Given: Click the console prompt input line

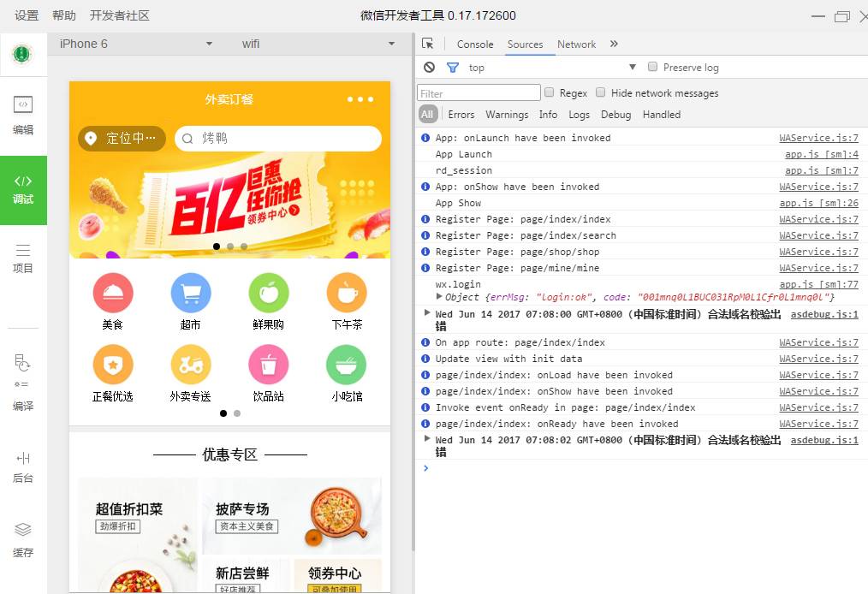Looking at the screenshot, I should tap(642, 468).
